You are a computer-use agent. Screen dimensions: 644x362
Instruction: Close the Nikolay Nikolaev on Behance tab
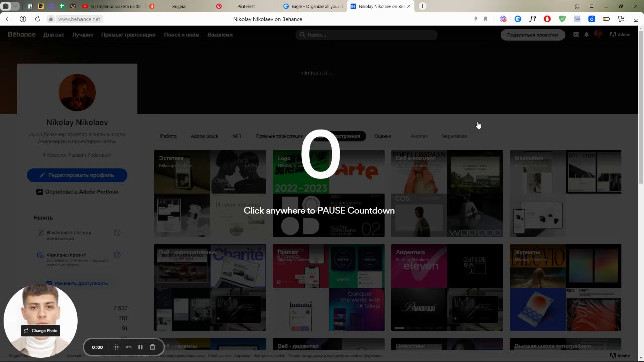(409, 6)
